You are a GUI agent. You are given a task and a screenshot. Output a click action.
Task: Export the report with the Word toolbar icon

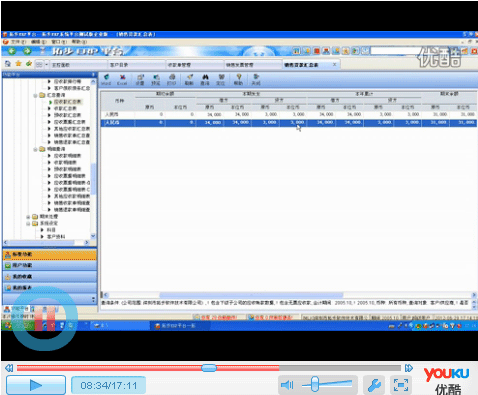pos(106,80)
